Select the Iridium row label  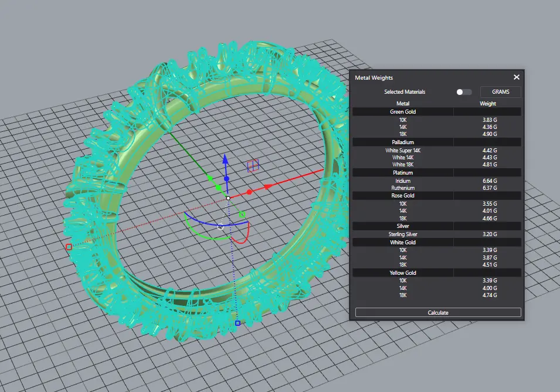click(403, 181)
